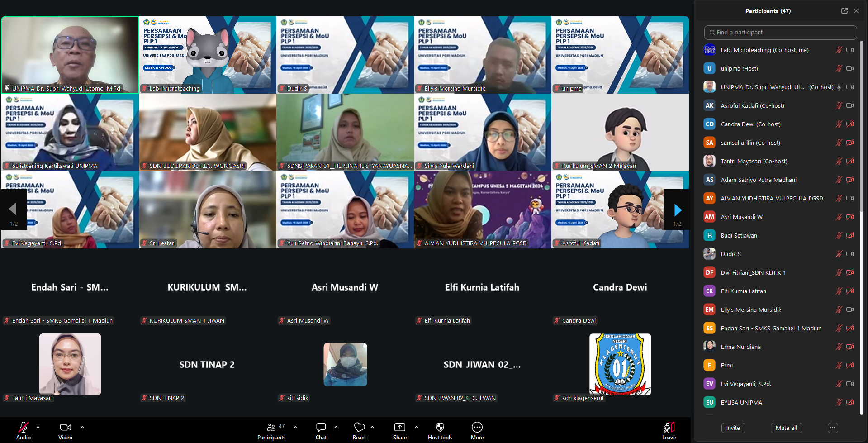Viewport: 868px width, 443px height.
Task: Open the Participants list icon
Action: pyautogui.click(x=271, y=428)
